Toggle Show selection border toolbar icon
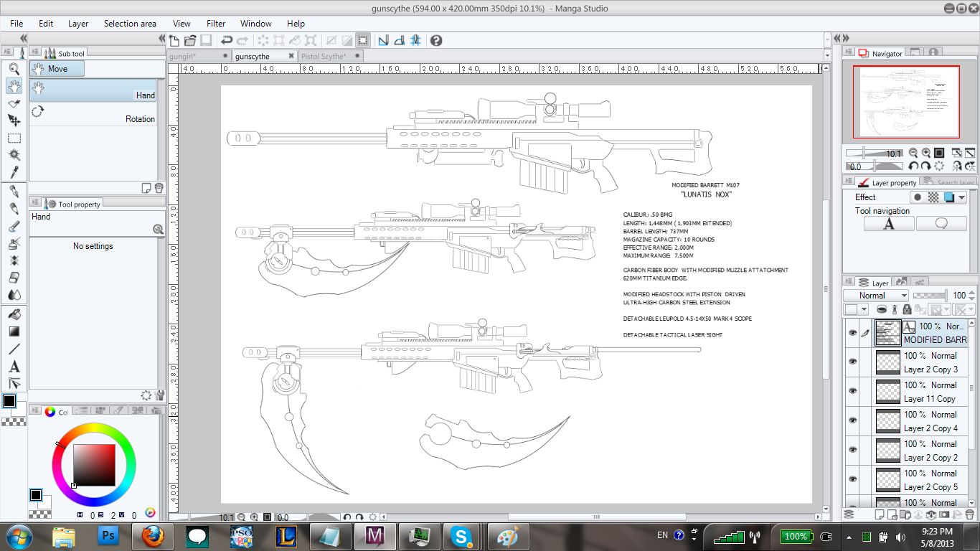 pyautogui.click(x=363, y=41)
